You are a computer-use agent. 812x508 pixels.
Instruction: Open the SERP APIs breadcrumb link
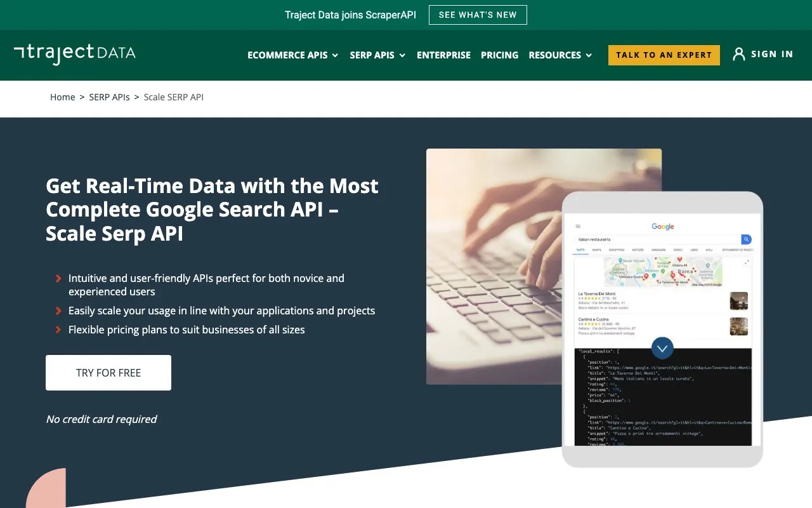(109, 97)
